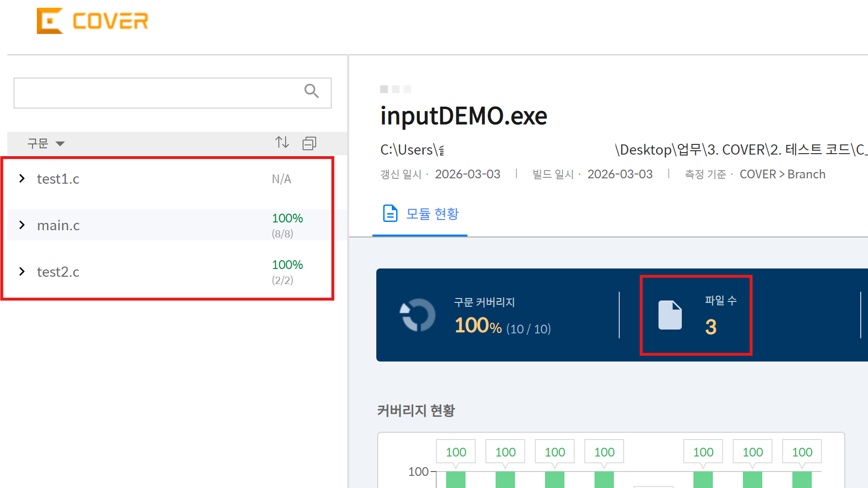
Task: Click the search magnifier icon
Action: (311, 91)
